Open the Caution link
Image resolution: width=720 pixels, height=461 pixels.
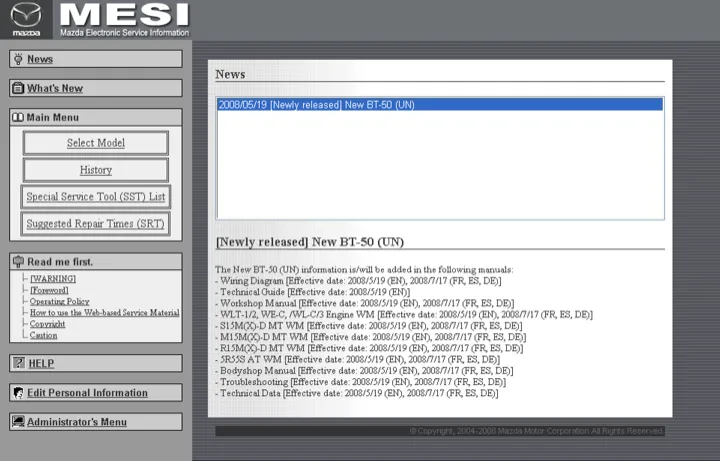click(x=44, y=335)
